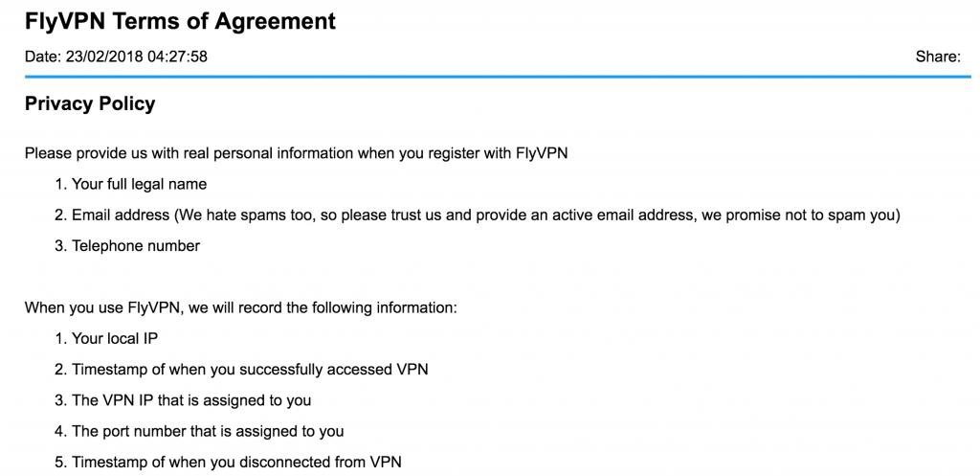Select 'The VPN IP that is assigned' item
The height and width of the screenshot is (476, 980).
(183, 400)
